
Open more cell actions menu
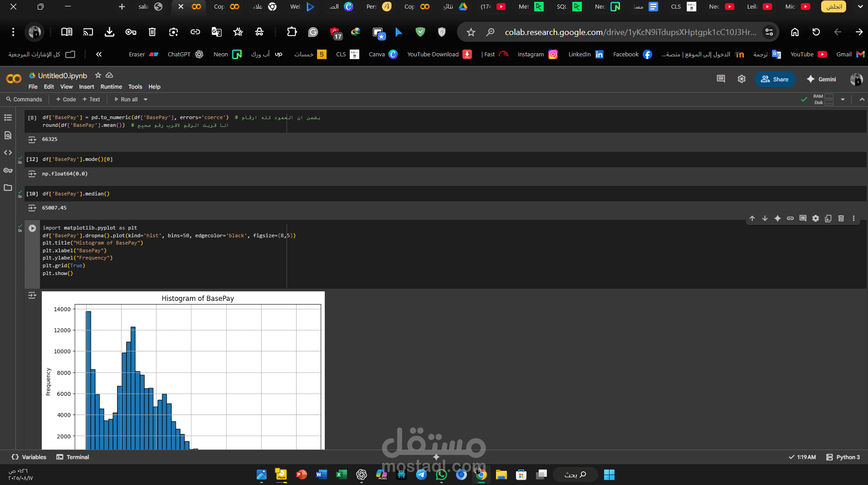[x=853, y=219]
